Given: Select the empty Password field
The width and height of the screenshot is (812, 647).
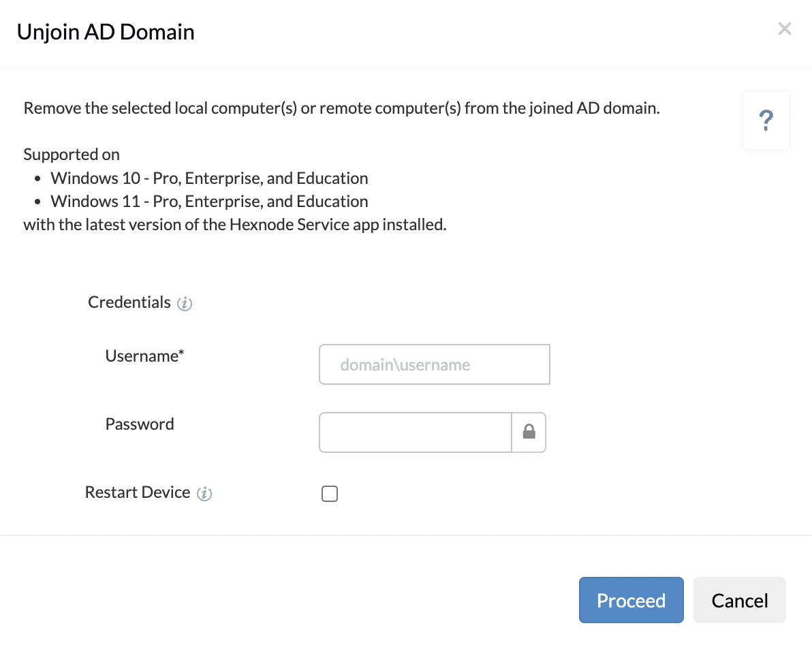Looking at the screenshot, I should [416, 432].
